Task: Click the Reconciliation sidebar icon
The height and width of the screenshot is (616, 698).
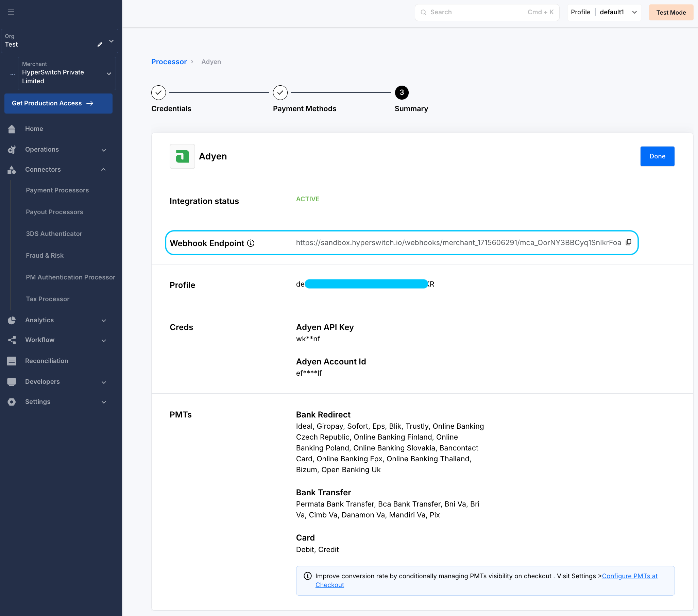Action: [12, 361]
